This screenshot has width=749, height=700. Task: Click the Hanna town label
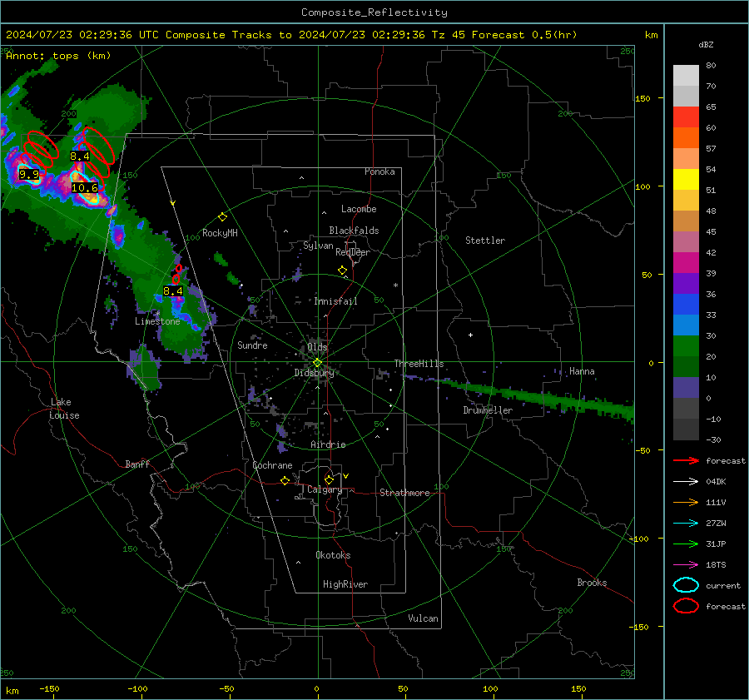click(582, 371)
